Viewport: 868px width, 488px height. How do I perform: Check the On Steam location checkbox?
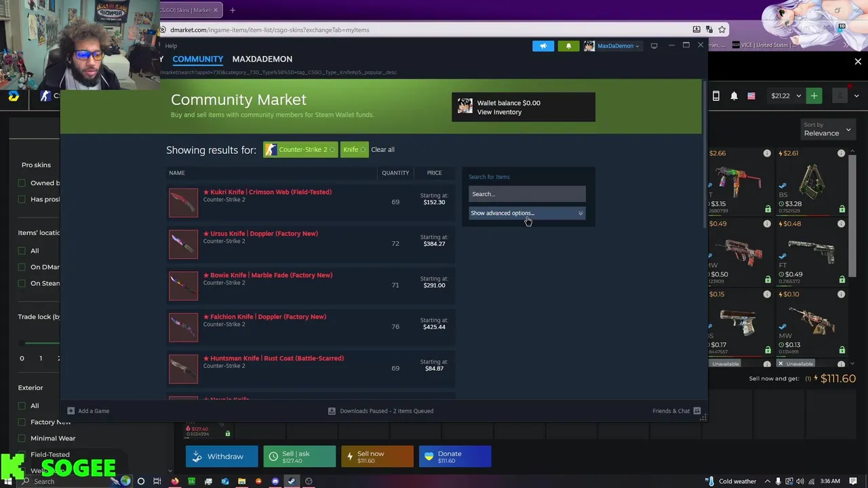click(x=22, y=283)
